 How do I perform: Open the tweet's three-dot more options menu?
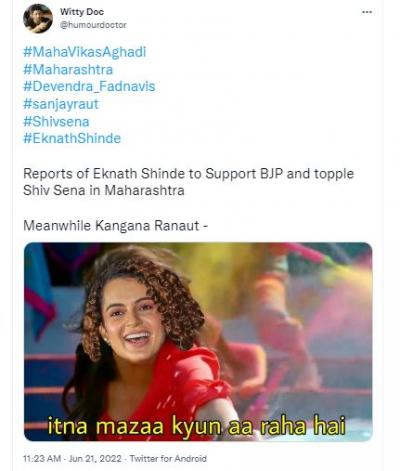[x=367, y=12]
